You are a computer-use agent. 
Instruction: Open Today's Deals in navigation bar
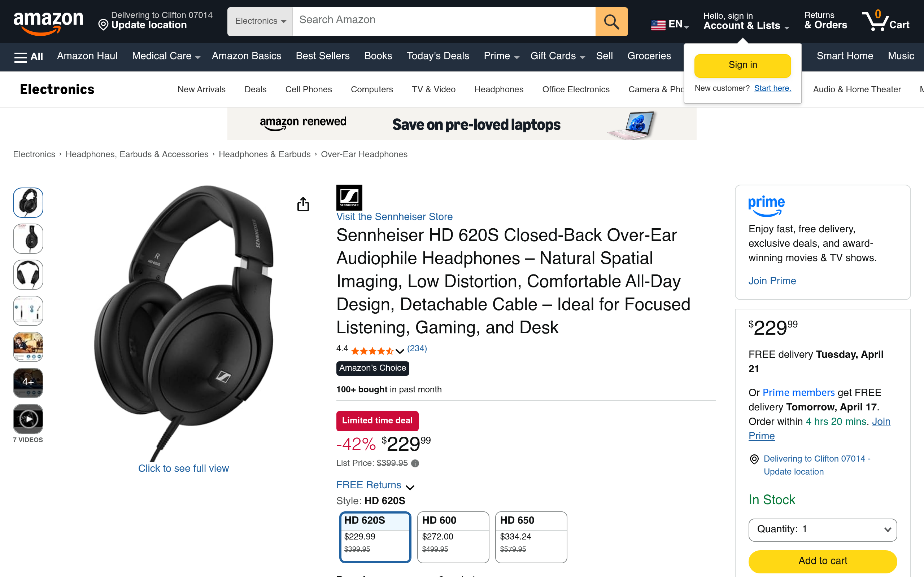click(437, 56)
